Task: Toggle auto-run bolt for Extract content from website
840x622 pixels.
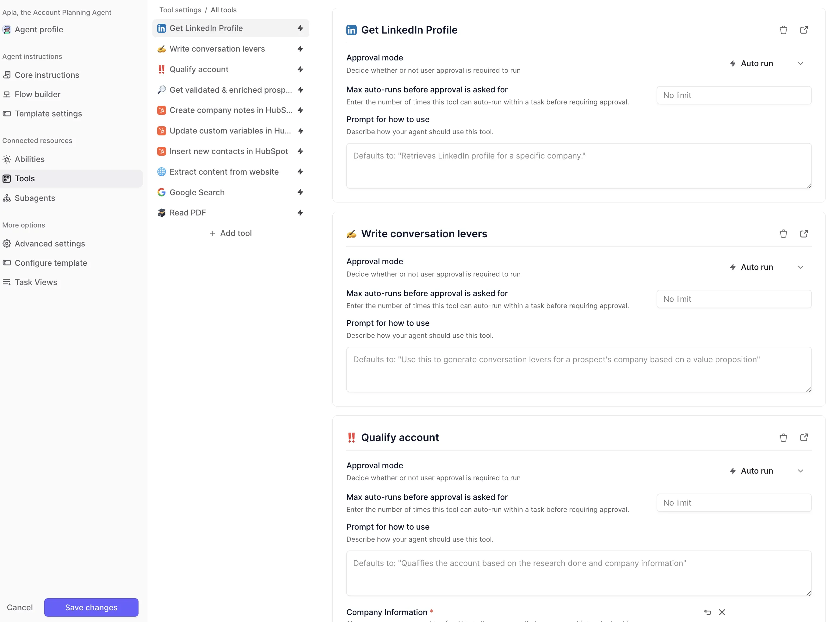Action: (300, 172)
